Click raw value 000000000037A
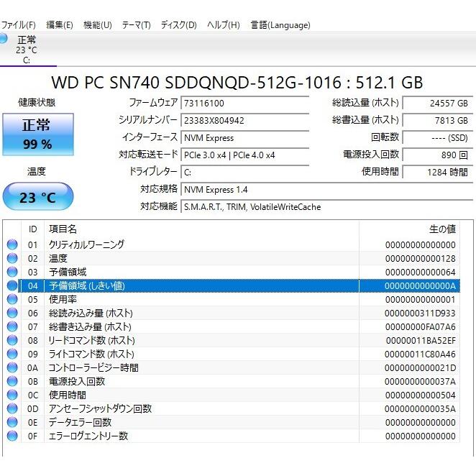This screenshot has width=476, height=476. point(420,381)
